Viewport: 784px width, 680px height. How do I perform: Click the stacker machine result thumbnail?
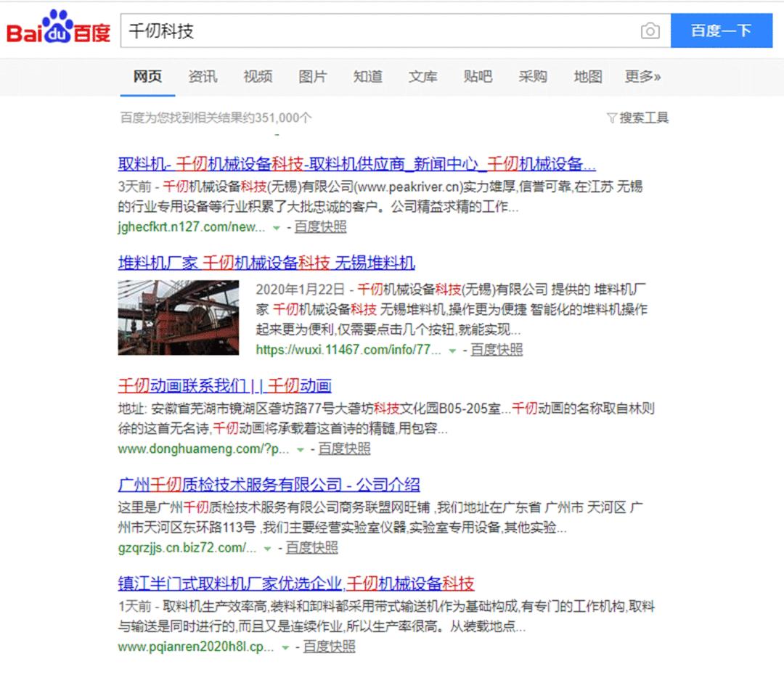[178, 318]
